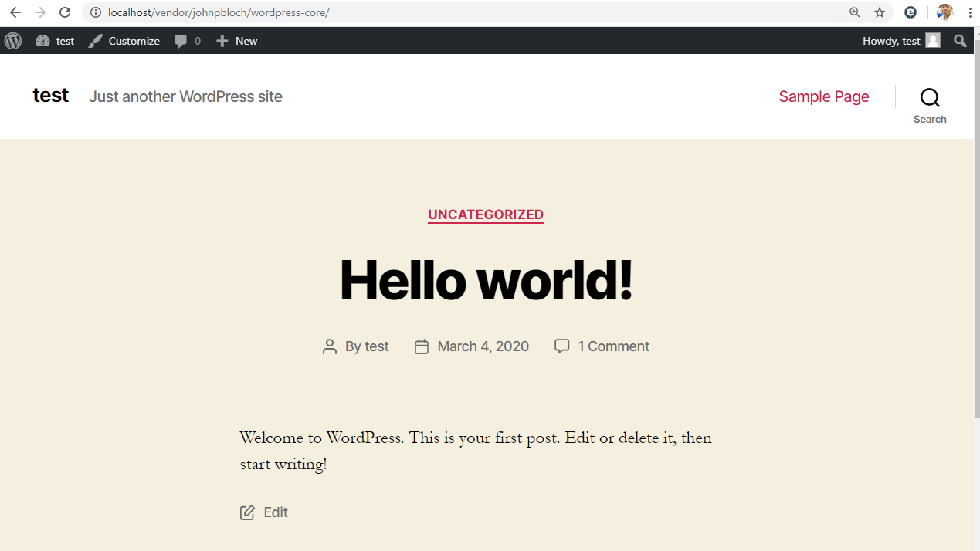The image size is (980, 551).
Task: Open the site Search toggle icon
Action: tap(930, 97)
